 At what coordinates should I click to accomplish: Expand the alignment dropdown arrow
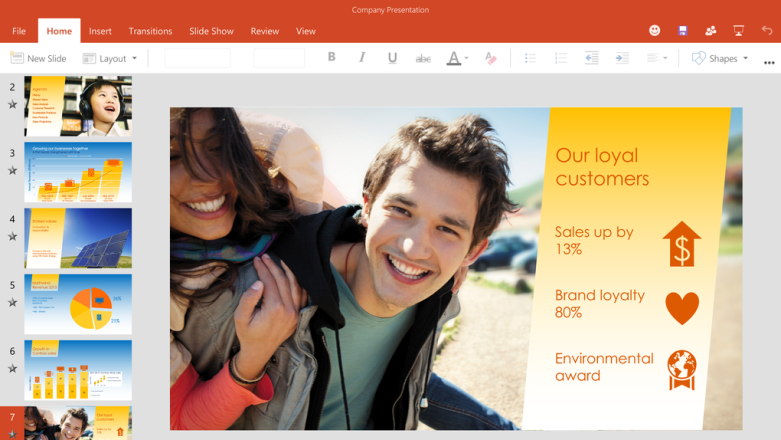click(x=665, y=58)
